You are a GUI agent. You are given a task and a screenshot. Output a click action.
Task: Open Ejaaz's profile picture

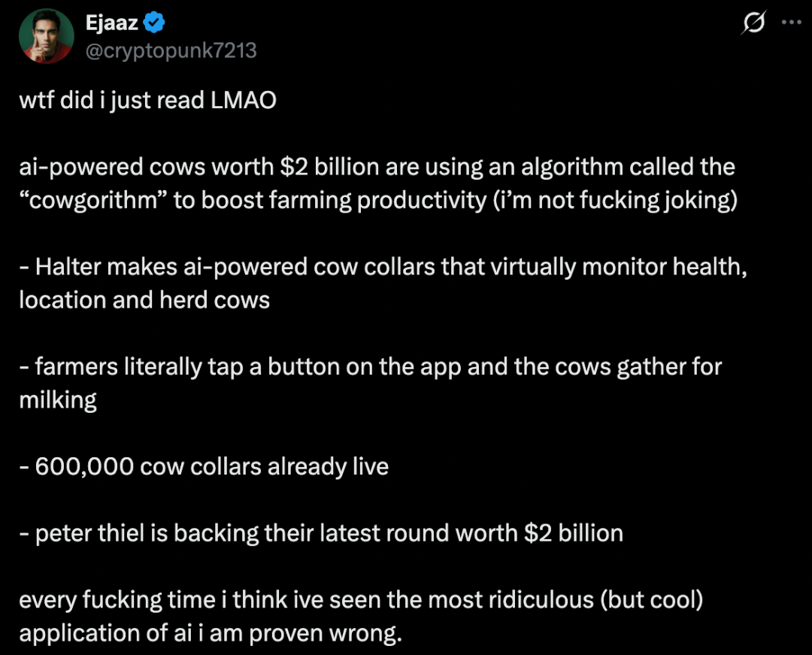(47, 36)
